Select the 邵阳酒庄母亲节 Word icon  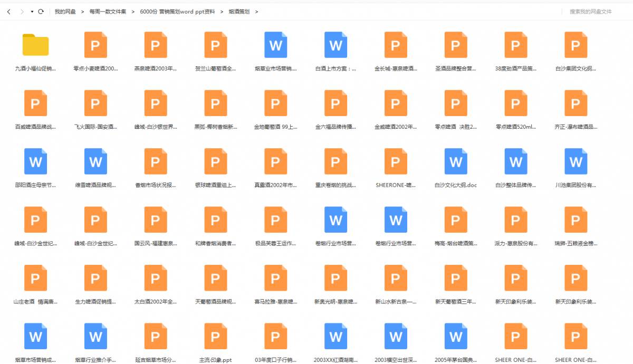tap(36, 161)
